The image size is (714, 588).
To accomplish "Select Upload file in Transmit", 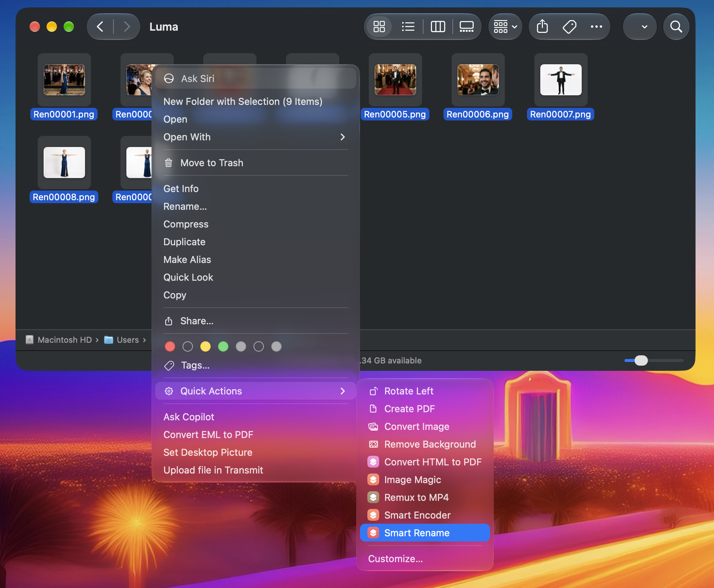I will 256,470.
